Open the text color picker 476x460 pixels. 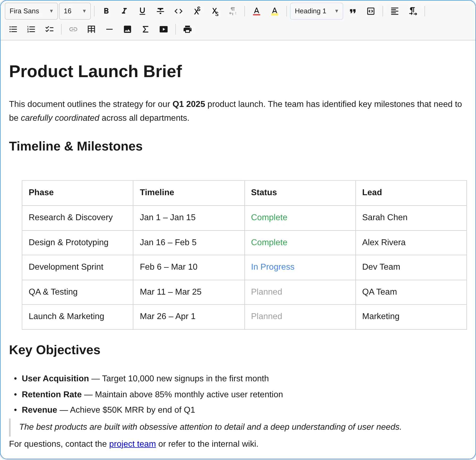pyautogui.click(x=257, y=11)
